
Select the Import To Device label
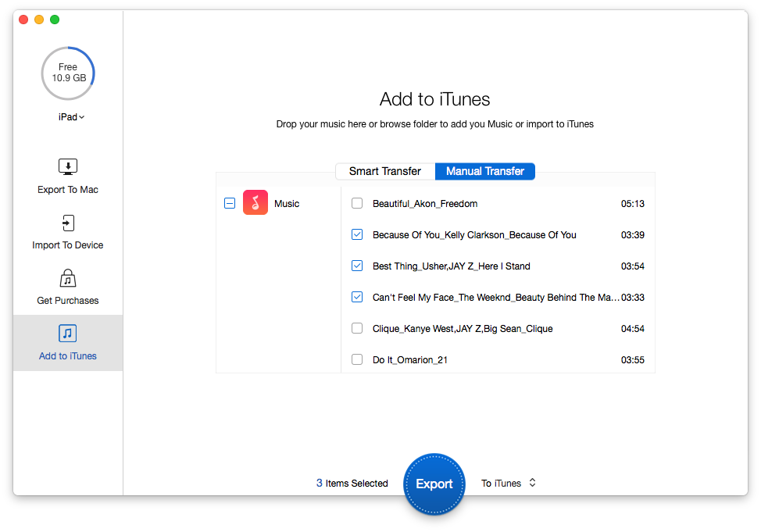click(x=68, y=245)
